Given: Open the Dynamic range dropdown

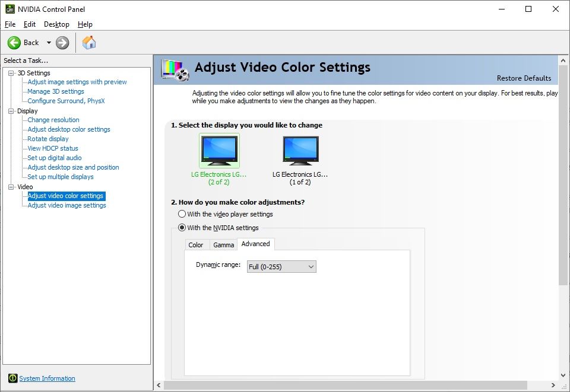Looking at the screenshot, I should (281, 267).
